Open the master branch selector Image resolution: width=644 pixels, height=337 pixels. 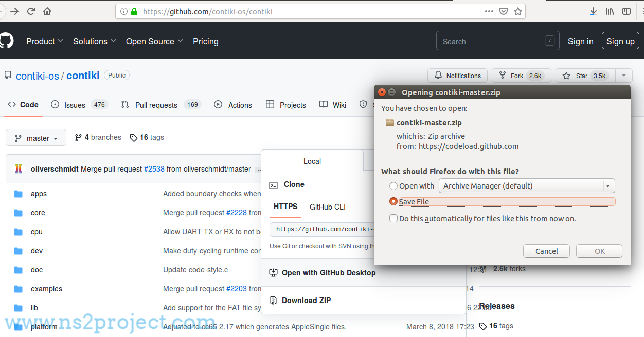point(36,138)
